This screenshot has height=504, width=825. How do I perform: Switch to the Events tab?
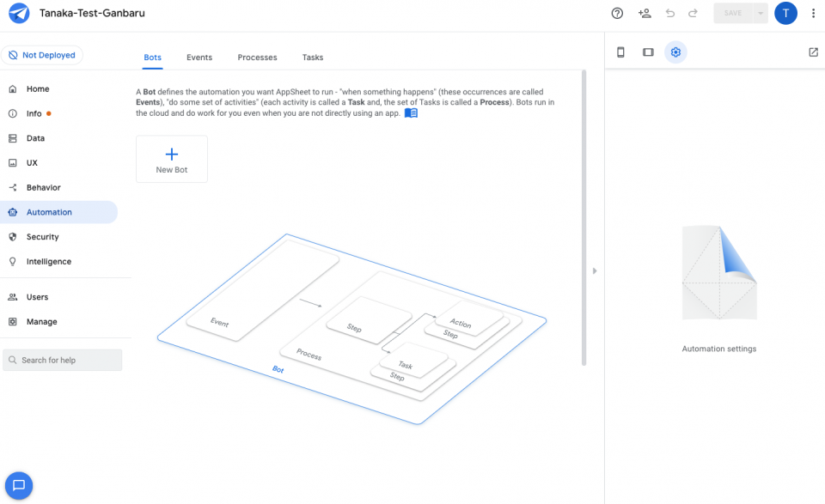click(x=199, y=58)
